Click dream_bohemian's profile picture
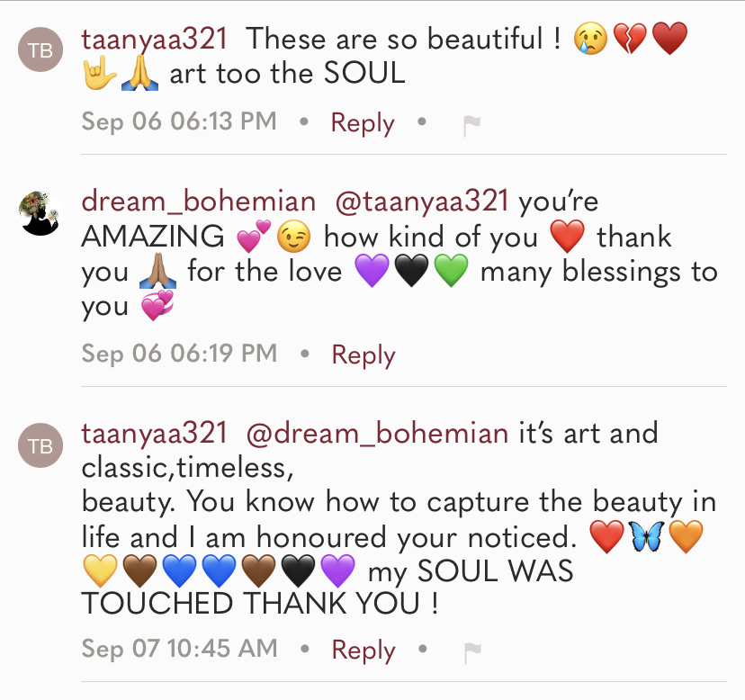 click(x=40, y=213)
